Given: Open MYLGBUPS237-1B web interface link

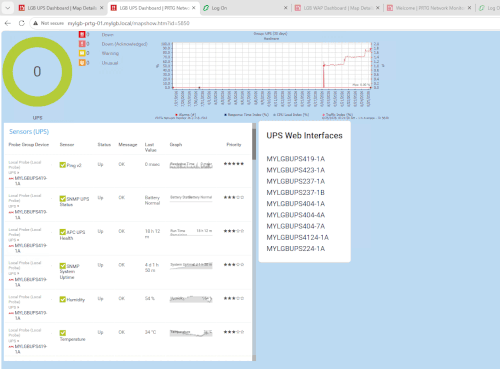Looking at the screenshot, I should (x=296, y=193).
